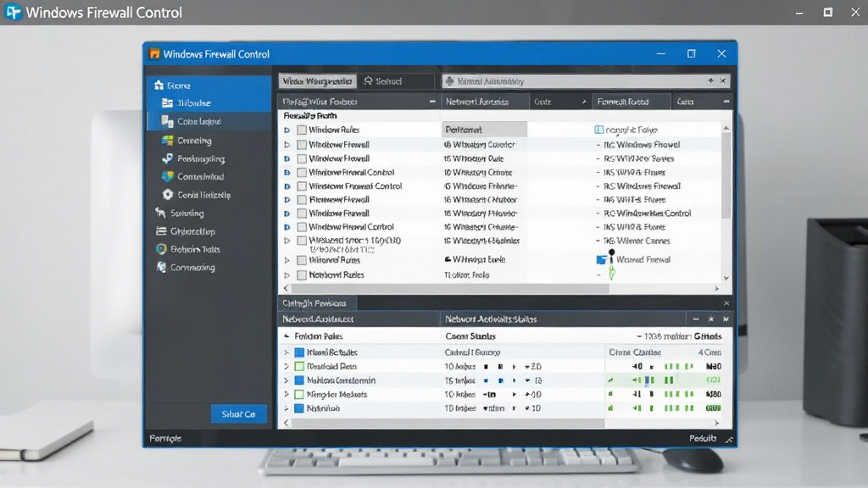The image size is (868, 488).
Task: Click the icon beside 'copyht Folye'
Action: click(598, 130)
